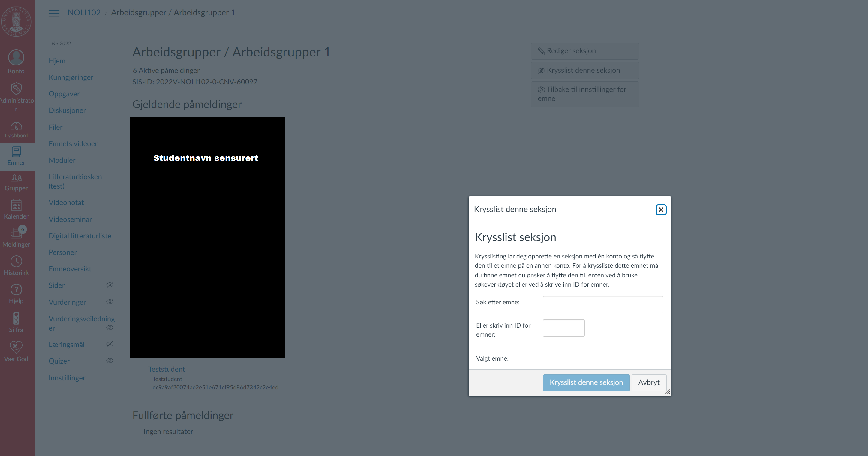Click the hidden-eye icon beside Vurderingsveiledninger

[110, 328]
